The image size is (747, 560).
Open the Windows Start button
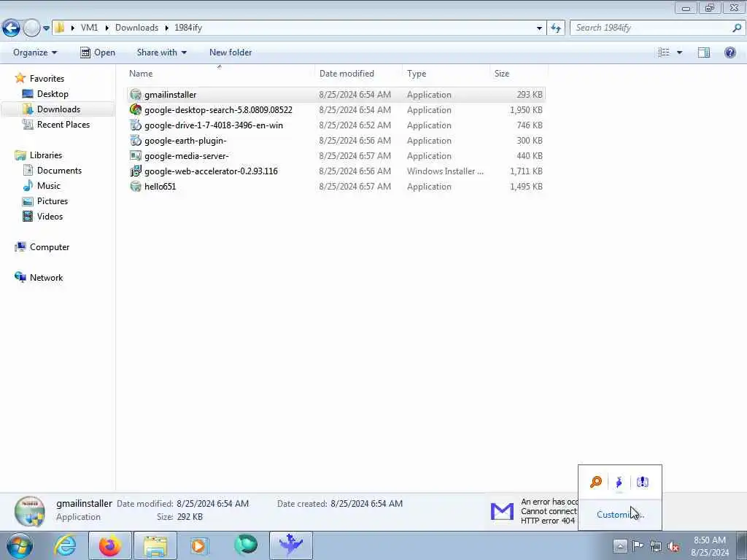click(x=20, y=545)
